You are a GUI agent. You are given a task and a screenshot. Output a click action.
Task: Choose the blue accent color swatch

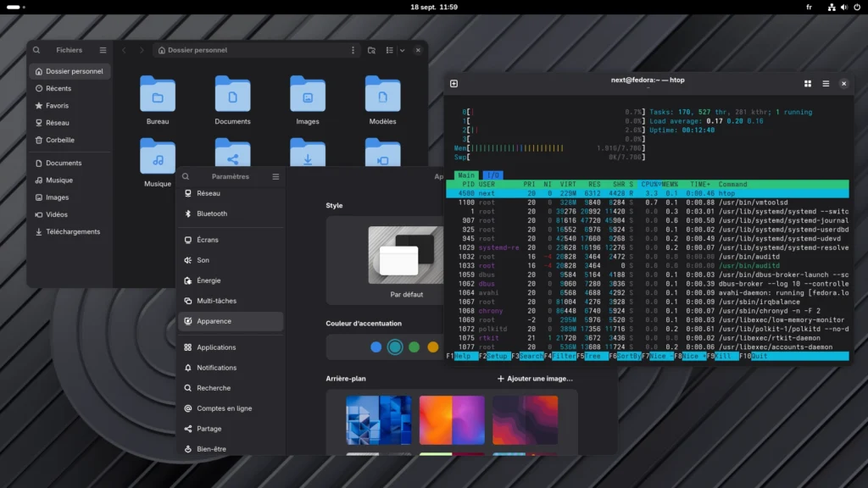pyautogui.click(x=376, y=347)
